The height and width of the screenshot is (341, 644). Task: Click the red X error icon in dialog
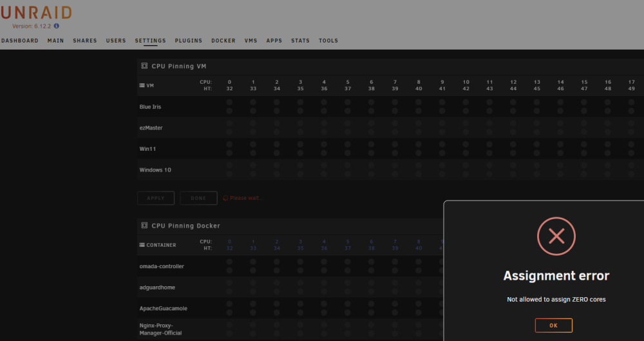556,236
